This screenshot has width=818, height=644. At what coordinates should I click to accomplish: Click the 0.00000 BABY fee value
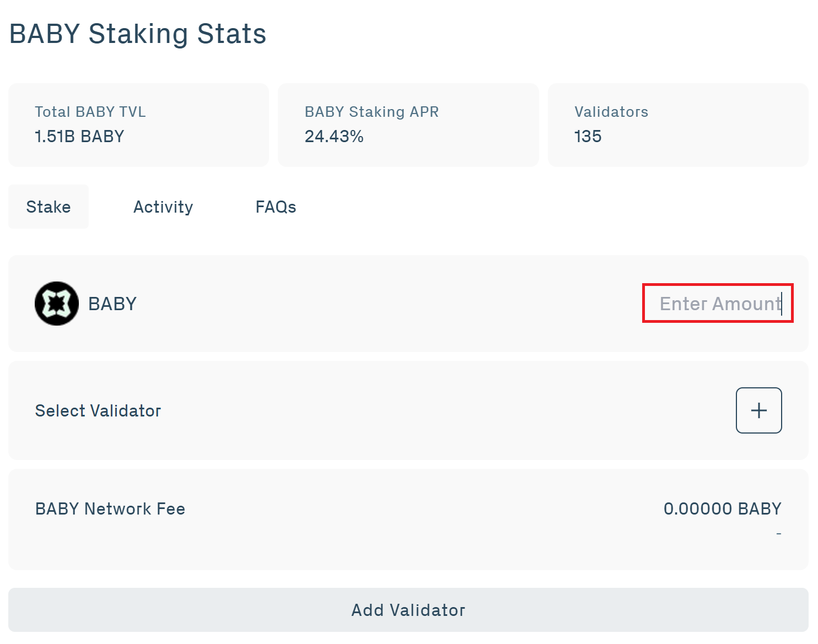click(x=723, y=508)
